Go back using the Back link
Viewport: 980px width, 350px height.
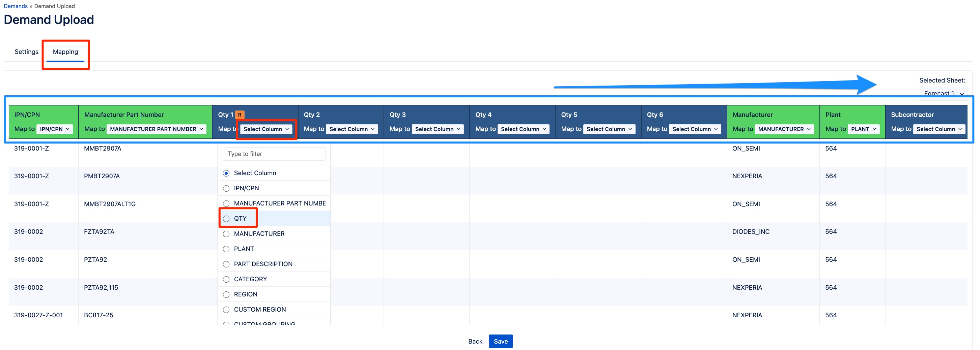(x=475, y=341)
